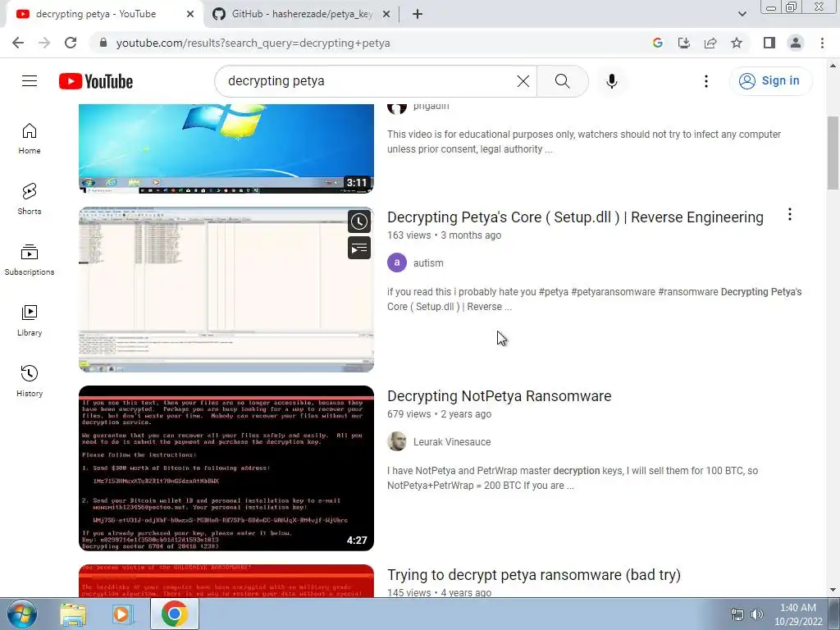Screen dimensions: 840x630
Task: Open Home in the sidebar
Action: click(x=30, y=139)
